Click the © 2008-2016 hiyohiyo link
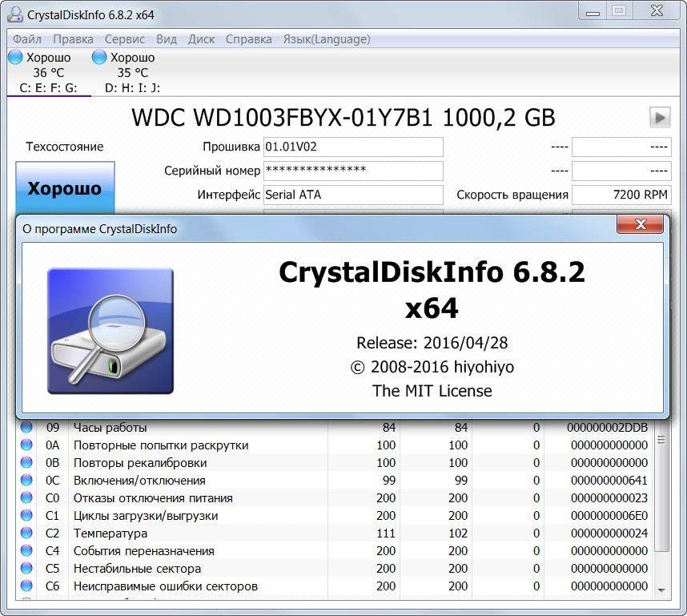 pyautogui.click(x=432, y=367)
